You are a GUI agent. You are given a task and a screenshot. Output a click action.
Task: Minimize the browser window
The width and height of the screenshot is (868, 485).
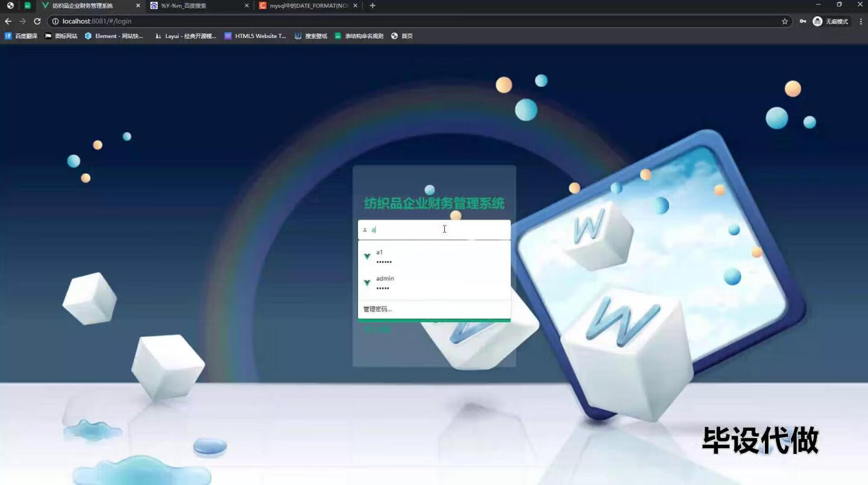point(819,5)
